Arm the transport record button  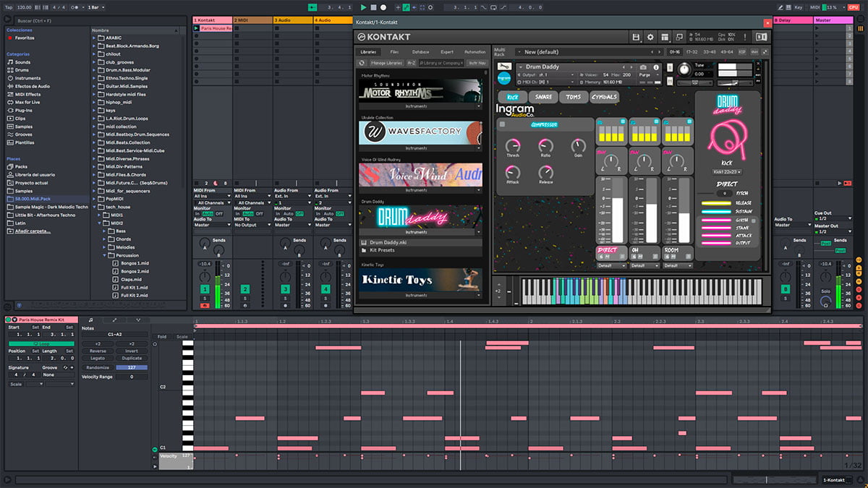pos(383,7)
